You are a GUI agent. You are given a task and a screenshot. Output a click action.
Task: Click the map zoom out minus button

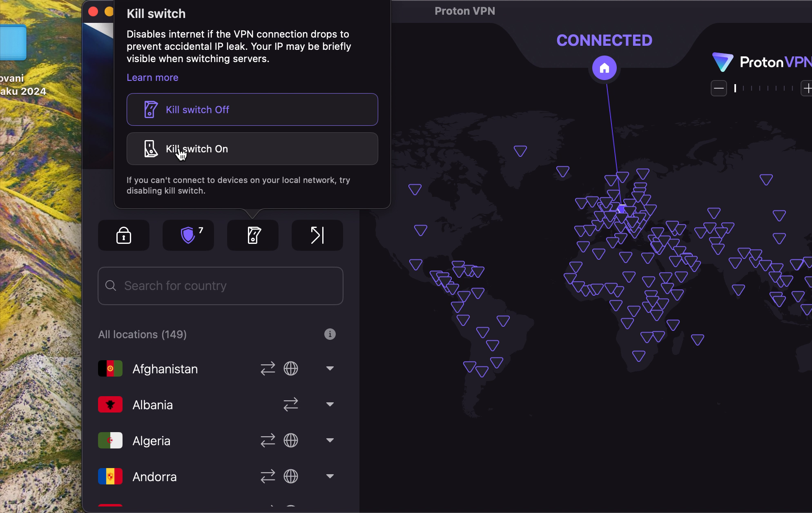(x=719, y=88)
